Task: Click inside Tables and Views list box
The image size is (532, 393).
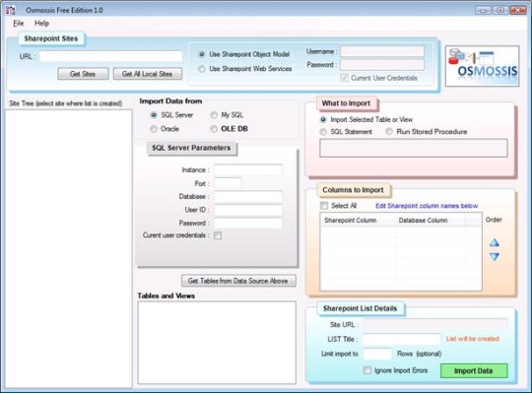Action: point(217,343)
